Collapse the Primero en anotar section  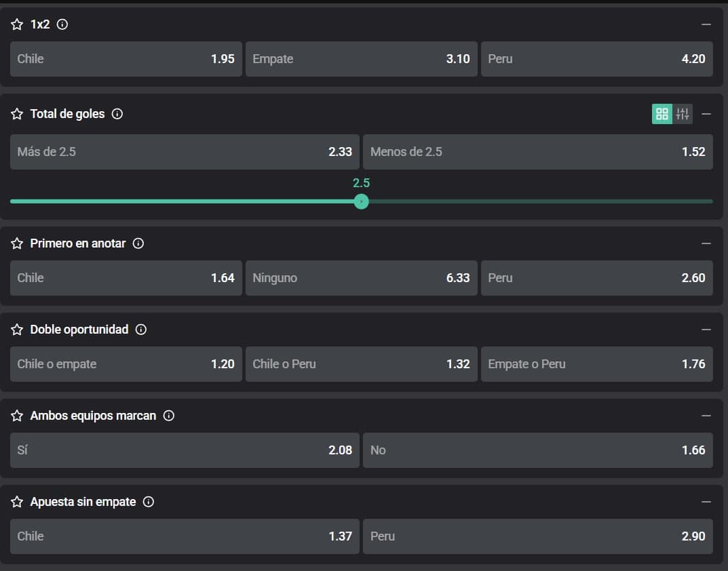[x=706, y=243]
